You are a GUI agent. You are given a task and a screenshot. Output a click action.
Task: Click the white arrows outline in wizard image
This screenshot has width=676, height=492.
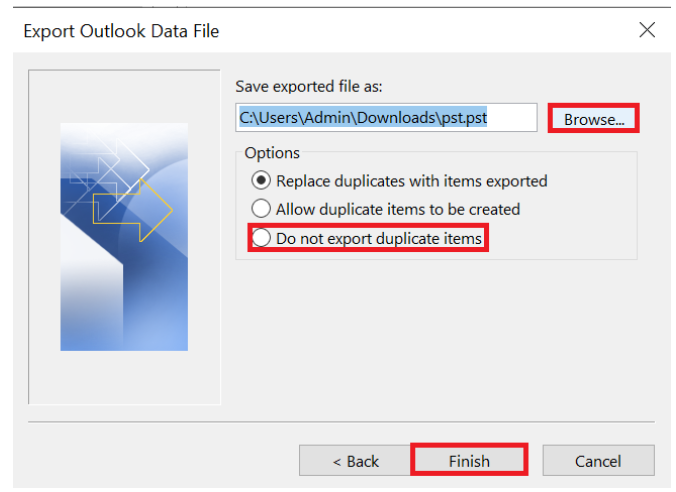[x=106, y=172]
